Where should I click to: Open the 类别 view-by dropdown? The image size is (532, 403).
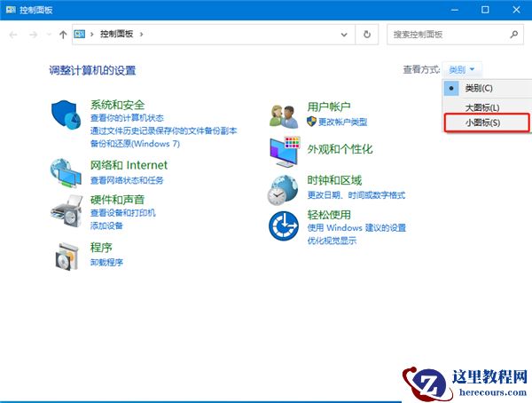tap(461, 69)
